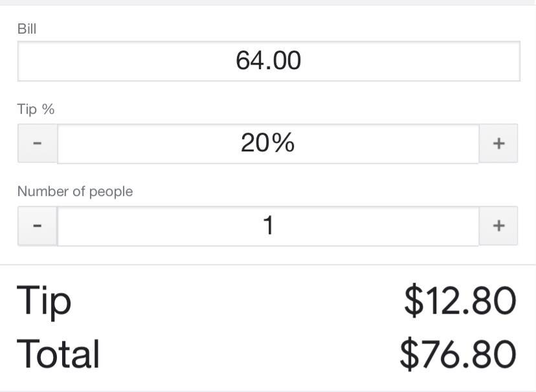Decrease the tip percentage with minus button
Screen dimensions: 536x392
38,143
